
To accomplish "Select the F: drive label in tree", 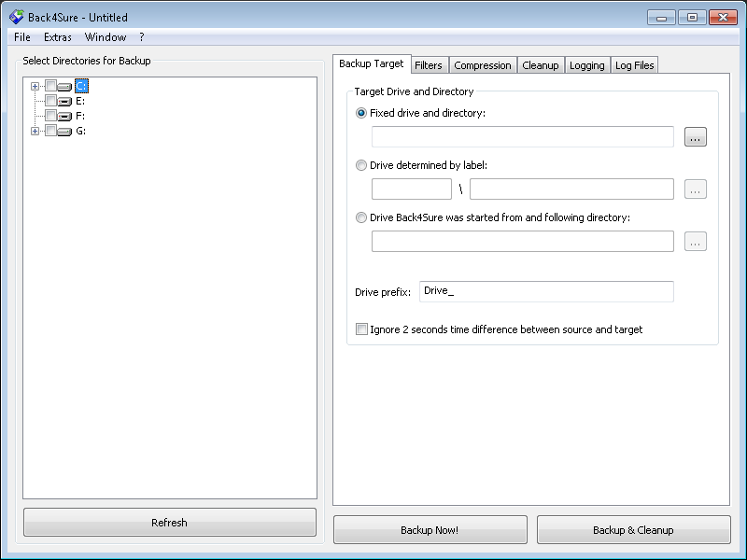I will pos(80,116).
